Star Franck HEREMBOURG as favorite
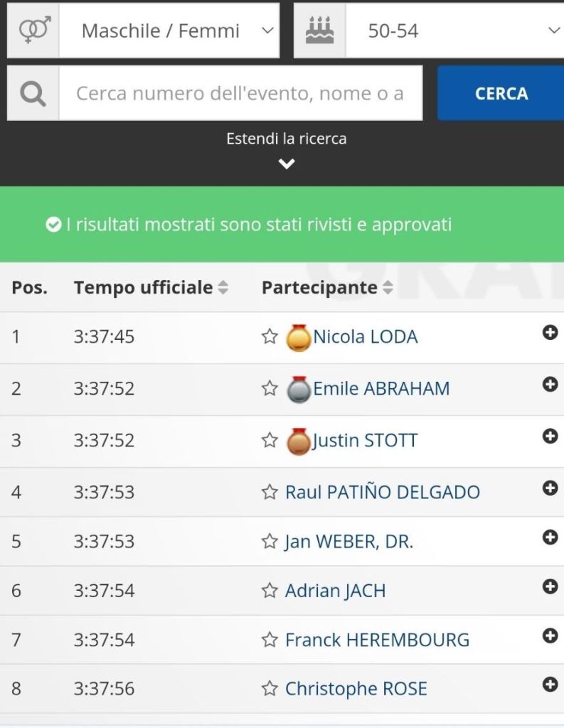The image size is (564, 728). coord(270,640)
